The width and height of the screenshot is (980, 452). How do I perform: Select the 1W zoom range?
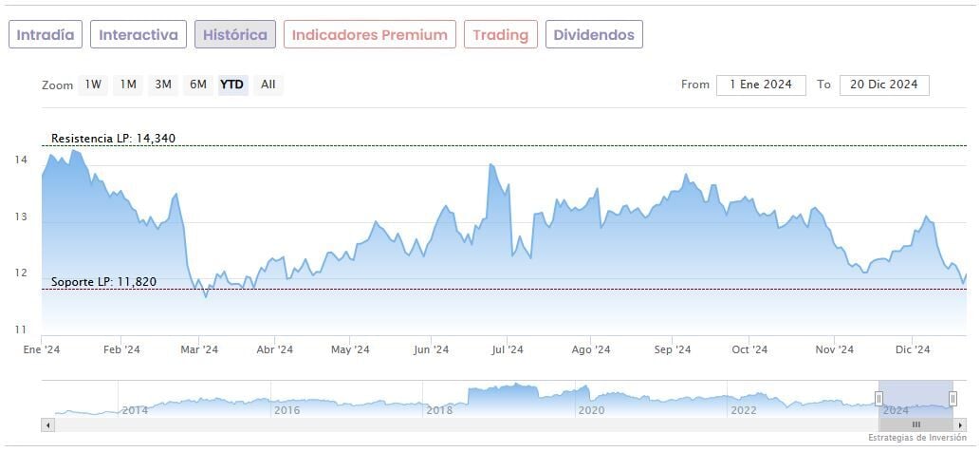tap(93, 85)
